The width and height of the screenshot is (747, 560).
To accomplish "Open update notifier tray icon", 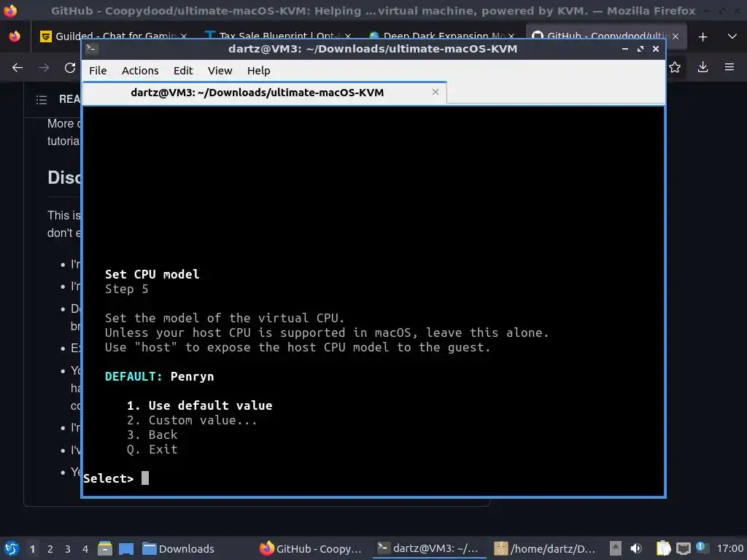I will 700,547.
